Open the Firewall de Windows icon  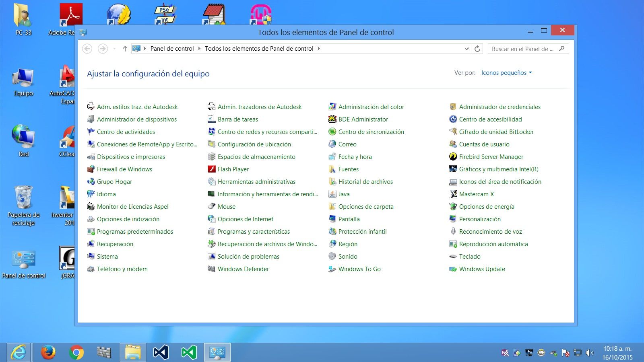click(x=91, y=169)
